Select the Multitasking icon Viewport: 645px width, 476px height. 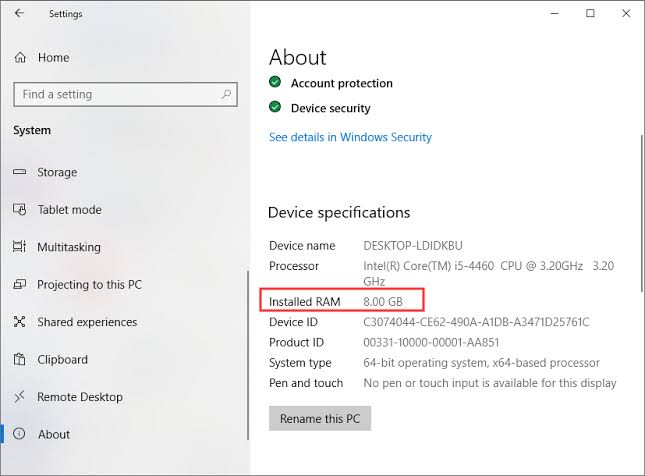[x=19, y=247]
